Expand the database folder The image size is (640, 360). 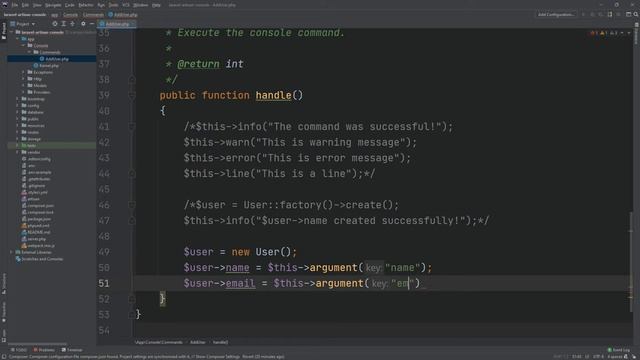[x=18, y=112]
